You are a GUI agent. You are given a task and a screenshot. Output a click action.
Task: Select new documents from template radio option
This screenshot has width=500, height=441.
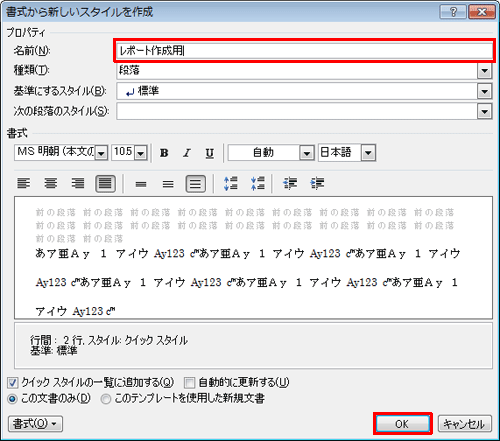pos(106,399)
